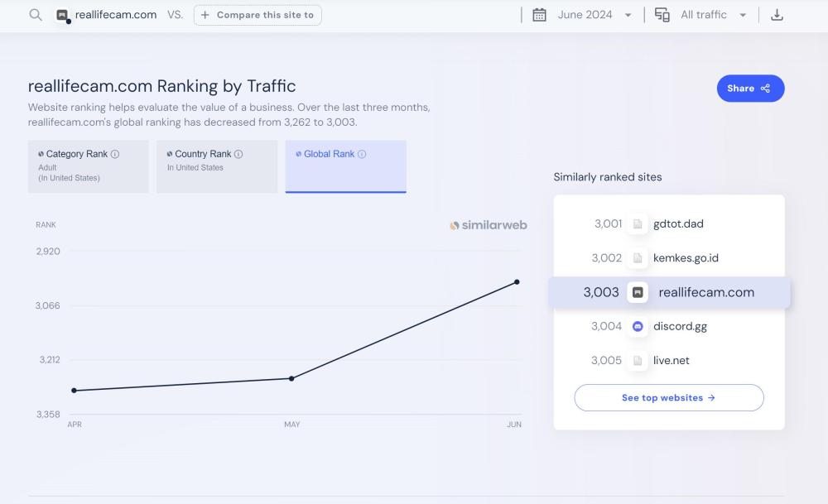
Task: Select the Global Rank tab
Action: pos(345,166)
